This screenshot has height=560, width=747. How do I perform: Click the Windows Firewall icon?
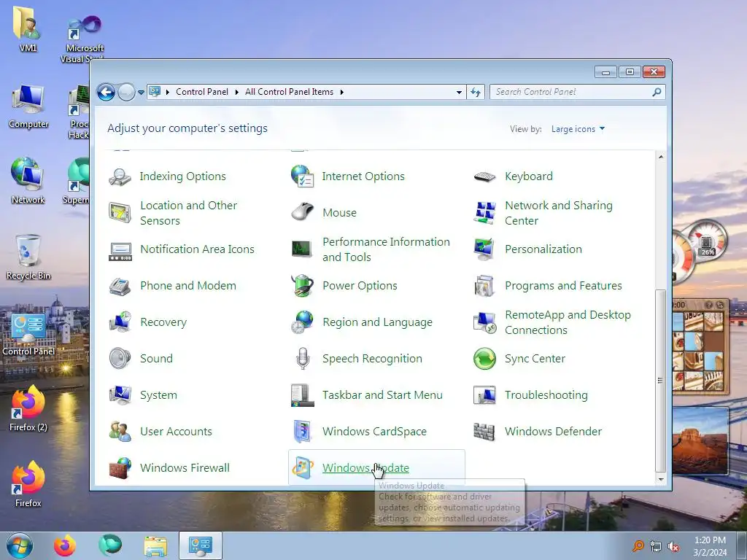pos(120,468)
